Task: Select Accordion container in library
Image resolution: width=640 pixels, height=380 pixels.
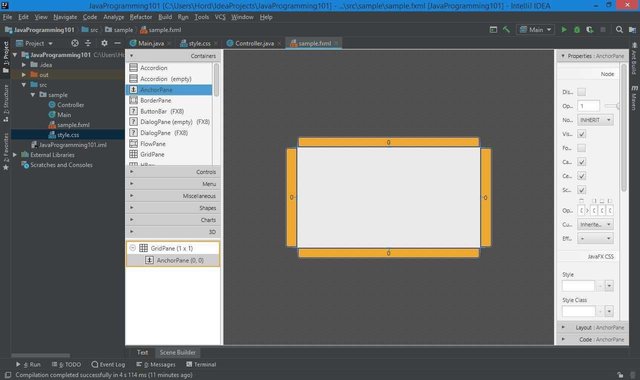Action: [x=170, y=68]
